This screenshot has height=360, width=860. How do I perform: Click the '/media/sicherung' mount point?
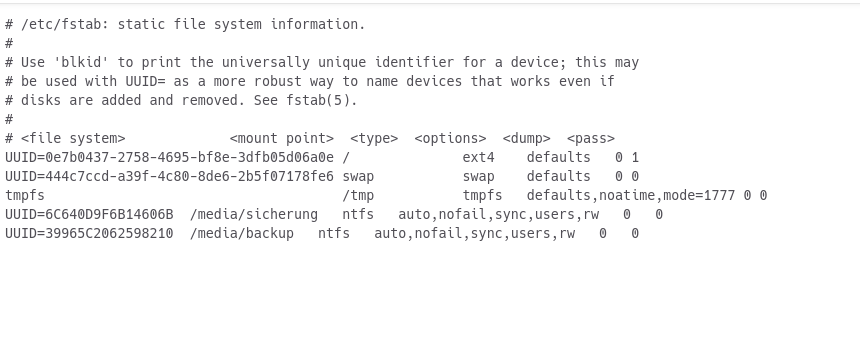[x=254, y=215]
